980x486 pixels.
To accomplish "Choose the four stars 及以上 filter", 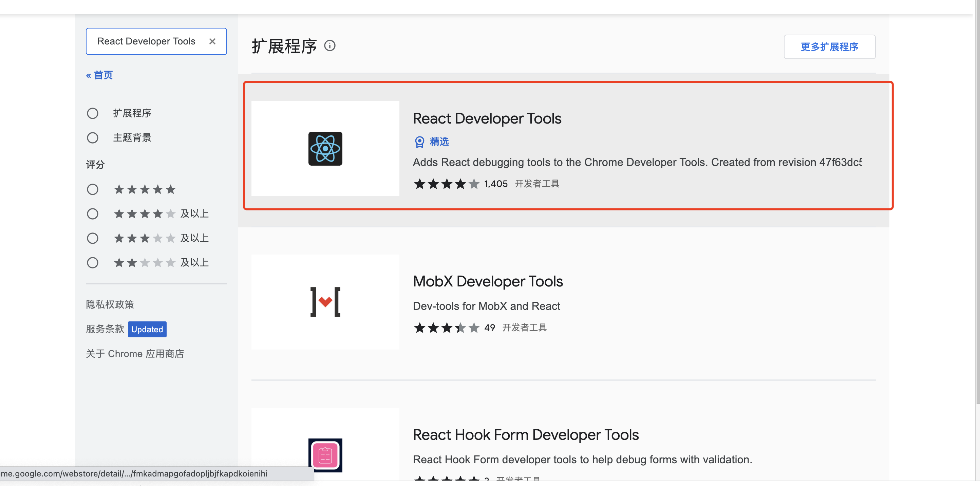I will 92,214.
